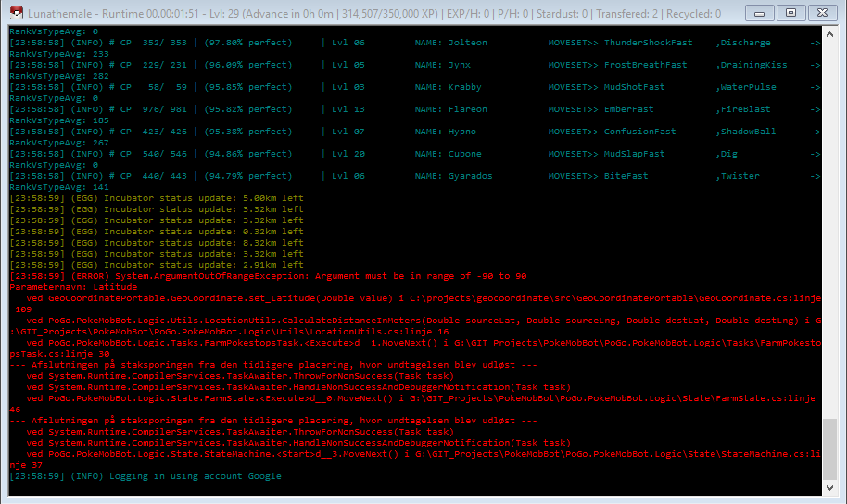This screenshot has width=847, height=504.
Task: Click the Pokemon name 'Gyarados'
Action: pos(470,175)
